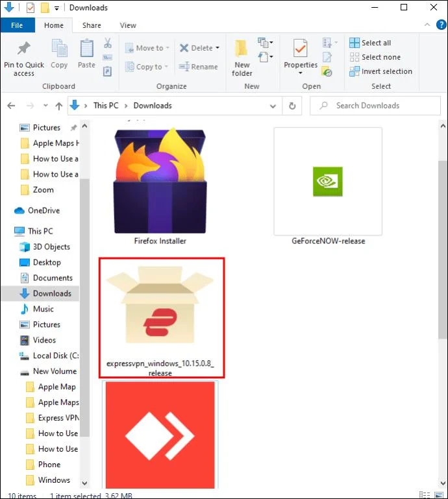448x499 pixels.
Task: Open the Zoom folder in Quick access
Action: click(38, 190)
